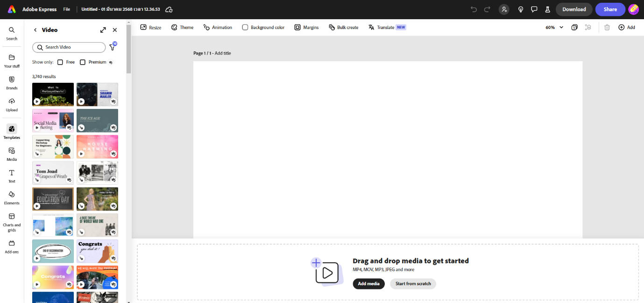Viewport: 644px width, 303px height.
Task: Click the trash delete icon
Action: [x=607, y=28]
